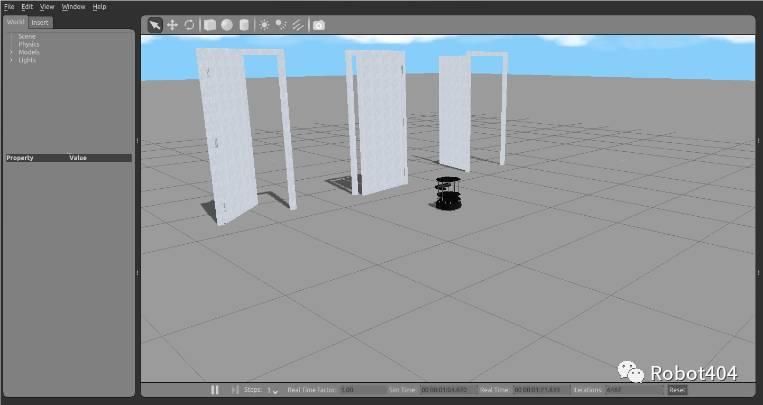Select the Models tree entry
Screen dimensions: 763x405
coord(29,52)
